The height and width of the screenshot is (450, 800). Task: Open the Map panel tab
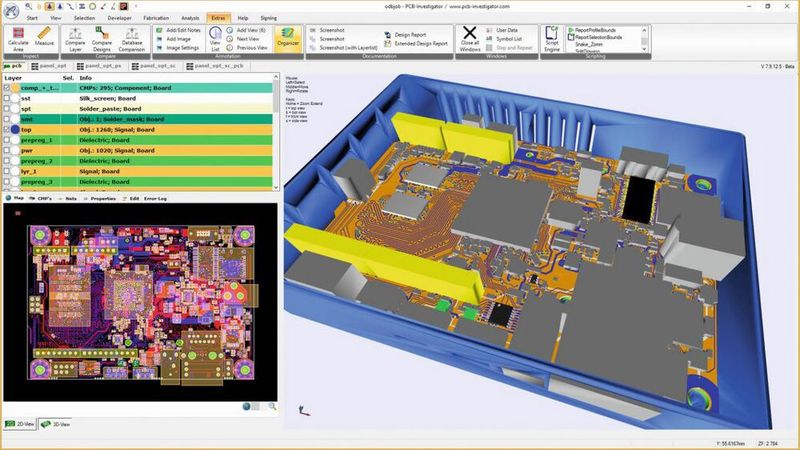[15, 198]
